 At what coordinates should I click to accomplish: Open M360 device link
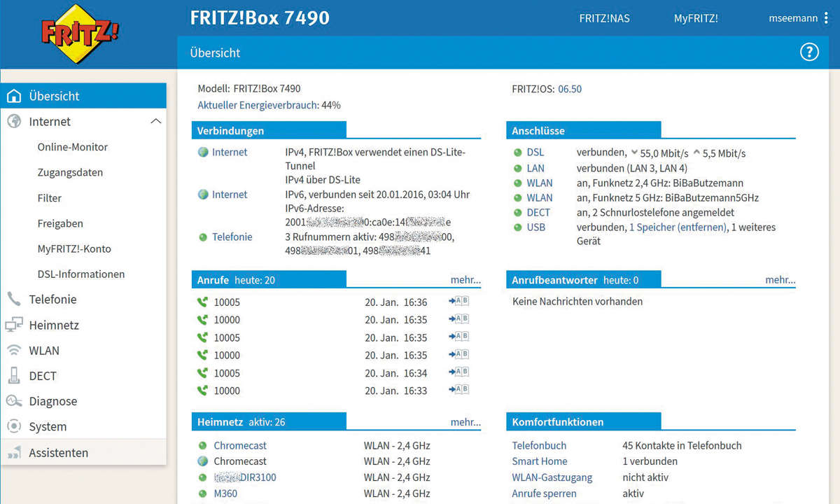click(x=225, y=493)
